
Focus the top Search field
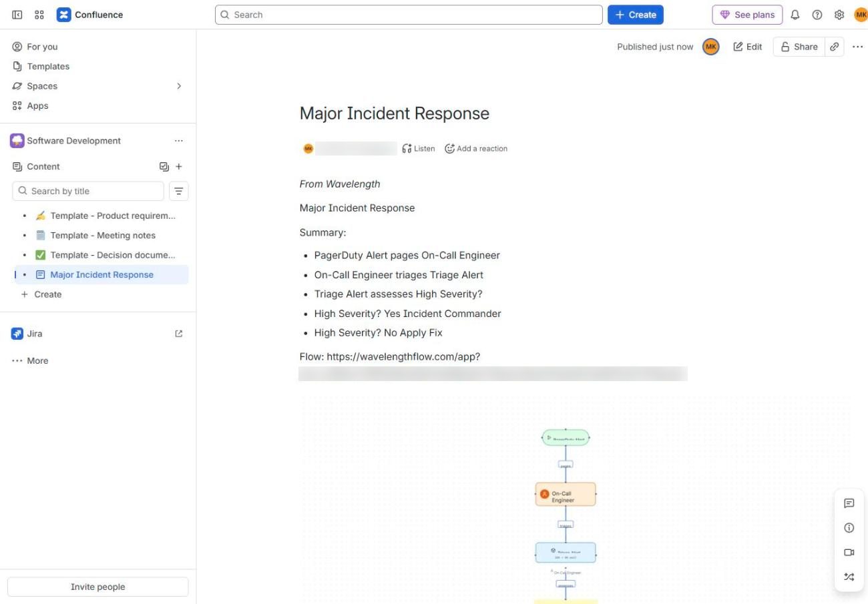pyautogui.click(x=409, y=15)
